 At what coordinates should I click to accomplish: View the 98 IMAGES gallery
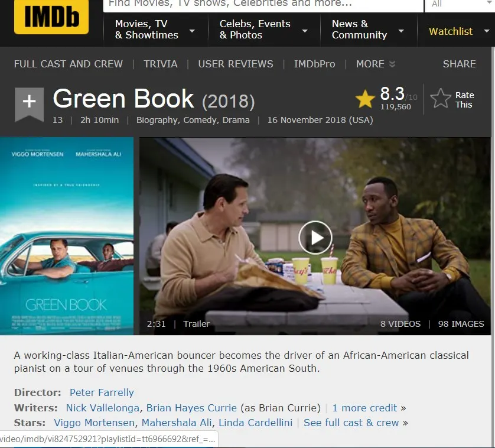461,324
